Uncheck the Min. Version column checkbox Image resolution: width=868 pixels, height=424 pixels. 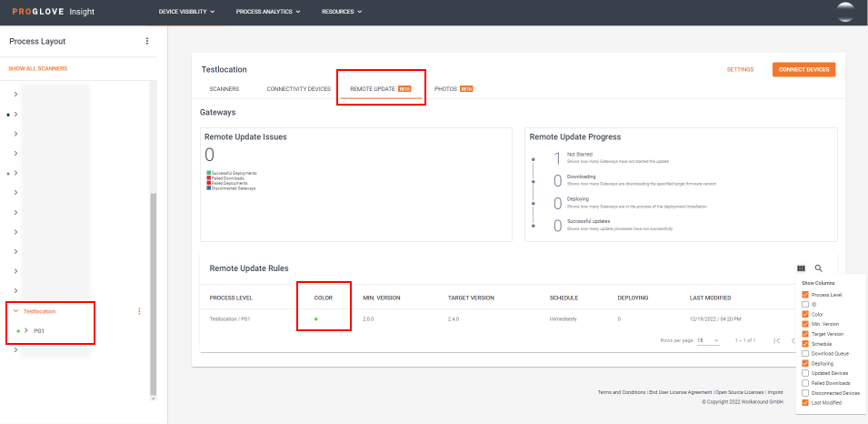[x=805, y=324]
